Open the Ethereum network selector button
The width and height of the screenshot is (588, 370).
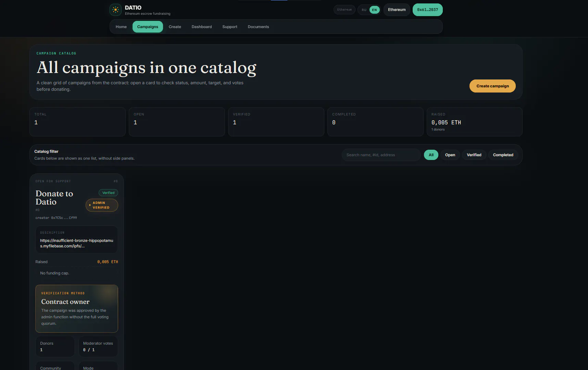pyautogui.click(x=397, y=10)
